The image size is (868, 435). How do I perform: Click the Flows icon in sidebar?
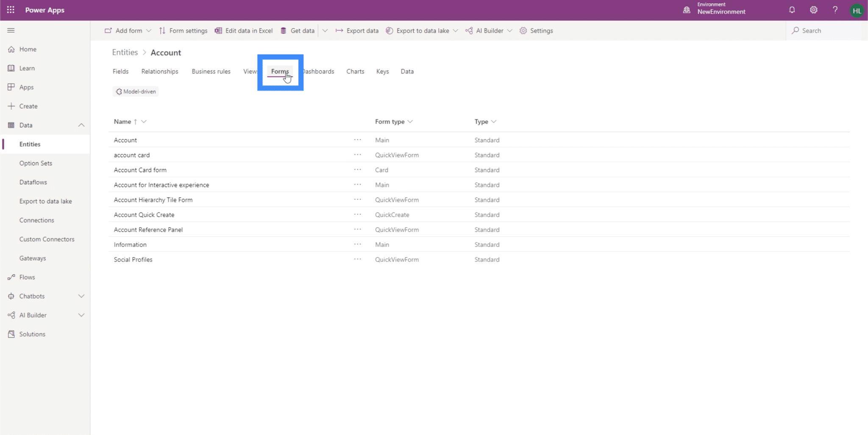tap(11, 277)
